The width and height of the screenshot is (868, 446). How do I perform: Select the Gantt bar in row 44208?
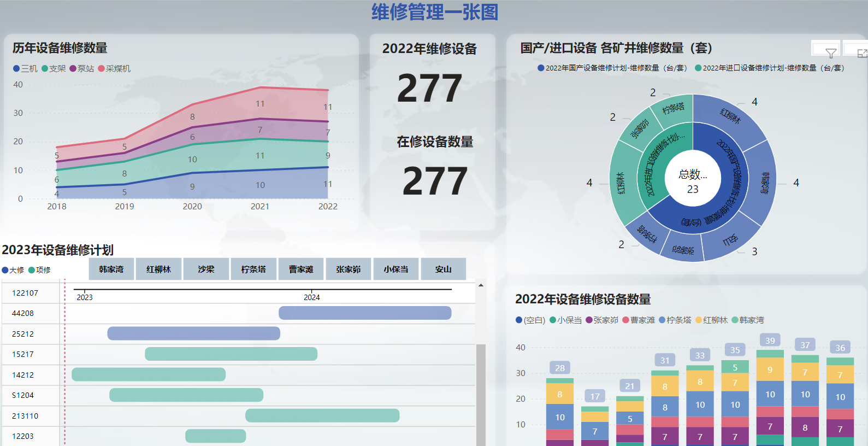point(365,313)
